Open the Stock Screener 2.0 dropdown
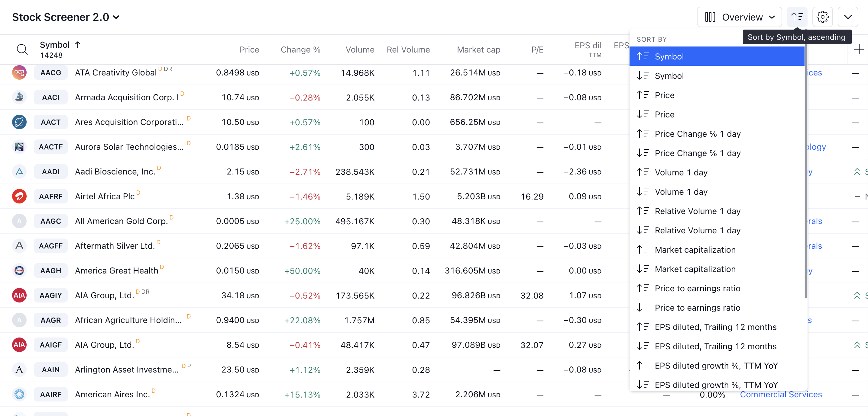The height and width of the screenshot is (416, 868). [x=66, y=17]
